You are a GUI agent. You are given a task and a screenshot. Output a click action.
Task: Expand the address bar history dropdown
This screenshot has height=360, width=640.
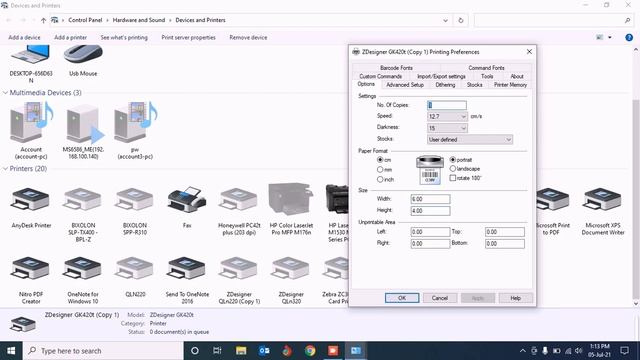point(445,20)
